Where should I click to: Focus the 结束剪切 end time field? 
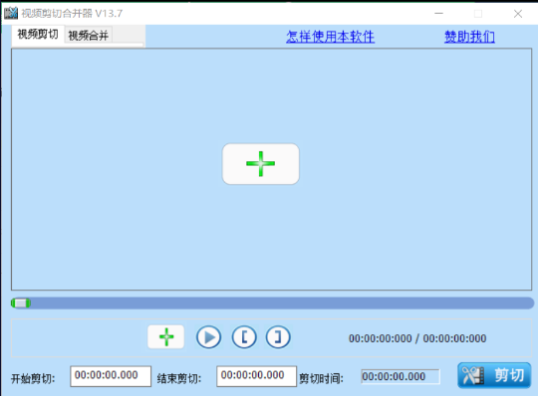[x=256, y=376]
